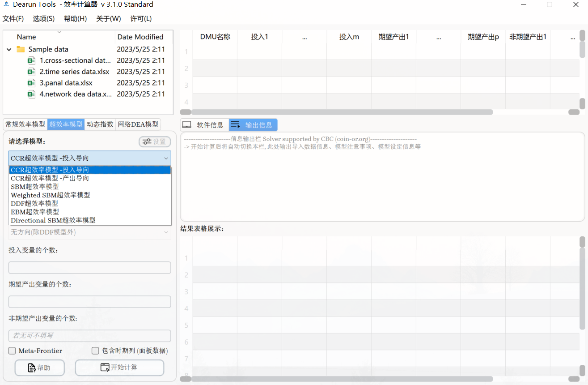This screenshot has height=385, width=588.
Task: Switch to the 动态指数 tab
Action: (x=100, y=124)
